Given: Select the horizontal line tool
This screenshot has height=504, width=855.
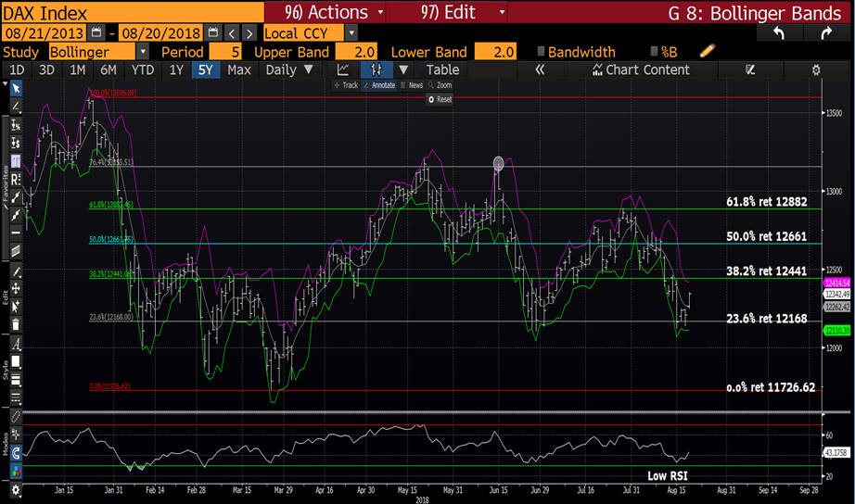Looking at the screenshot, I should pyautogui.click(x=16, y=233).
